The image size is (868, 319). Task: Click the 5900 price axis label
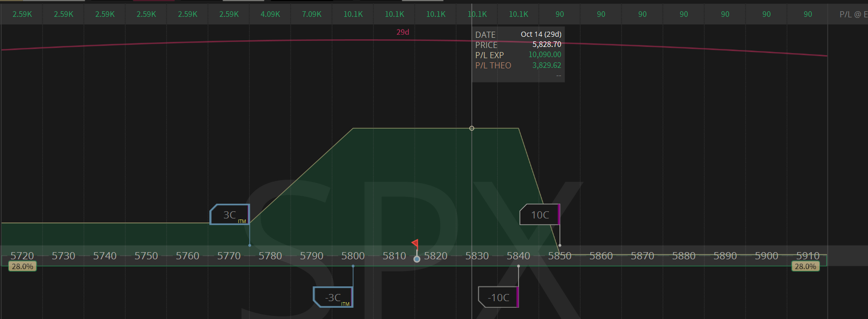[x=766, y=256]
